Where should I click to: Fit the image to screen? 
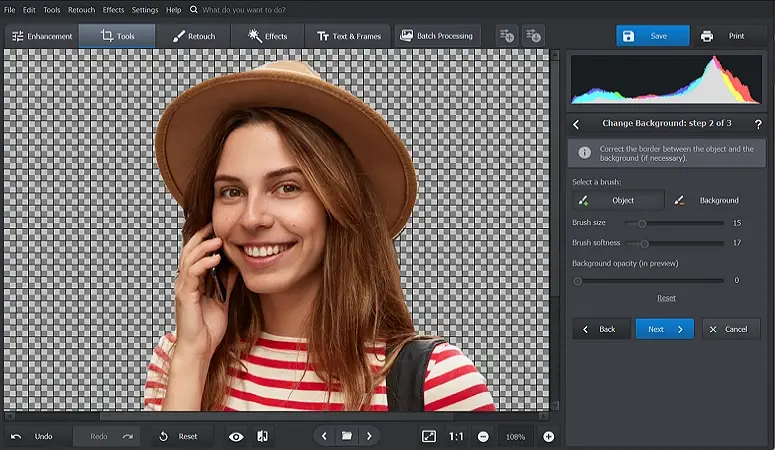click(x=429, y=437)
